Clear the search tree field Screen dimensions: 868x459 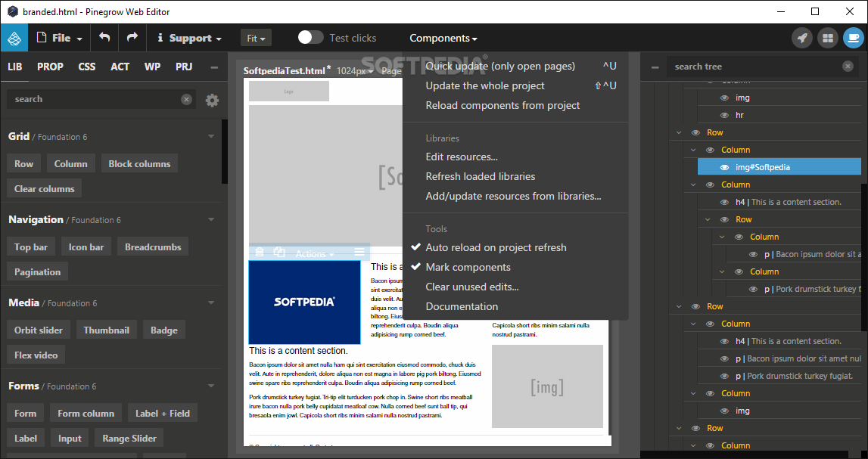[x=848, y=67]
